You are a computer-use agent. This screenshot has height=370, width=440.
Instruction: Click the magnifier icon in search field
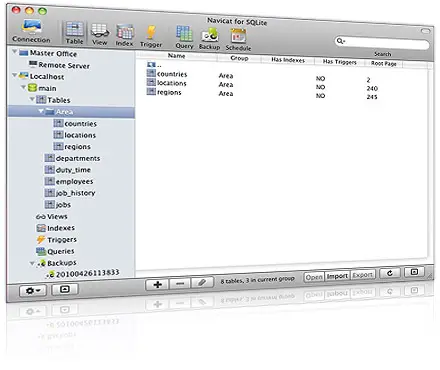[340, 41]
